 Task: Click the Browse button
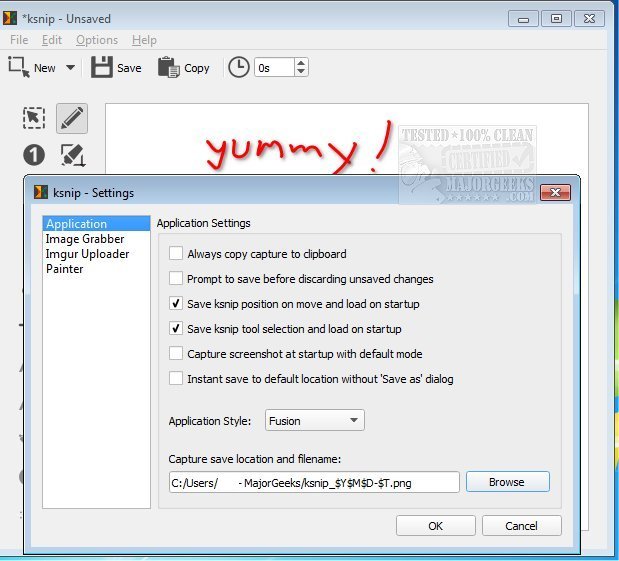[x=508, y=482]
